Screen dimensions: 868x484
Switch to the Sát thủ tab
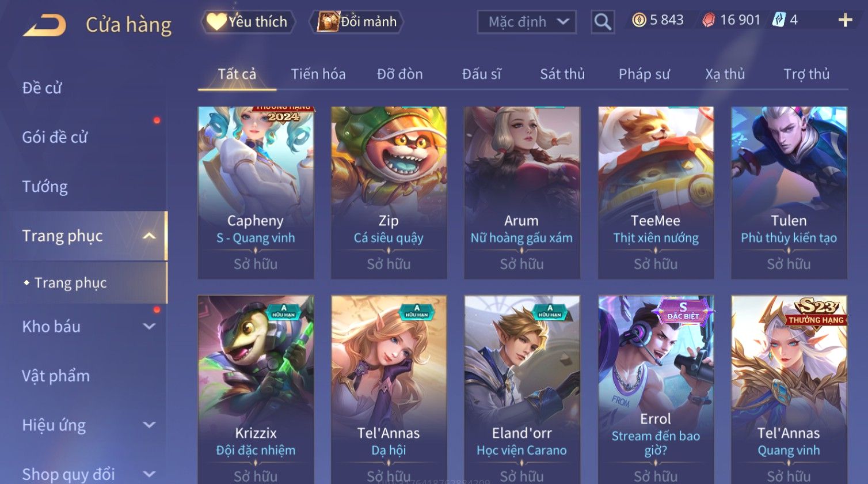click(562, 74)
